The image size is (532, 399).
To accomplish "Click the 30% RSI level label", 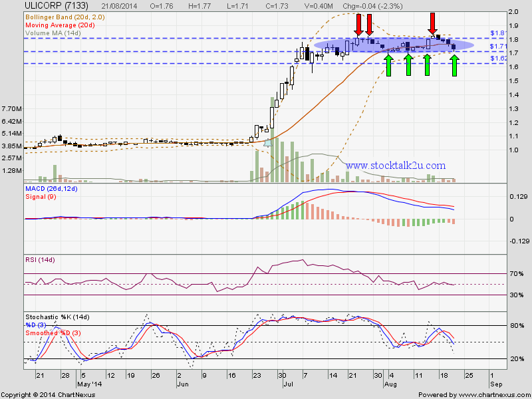I will tap(517, 295).
